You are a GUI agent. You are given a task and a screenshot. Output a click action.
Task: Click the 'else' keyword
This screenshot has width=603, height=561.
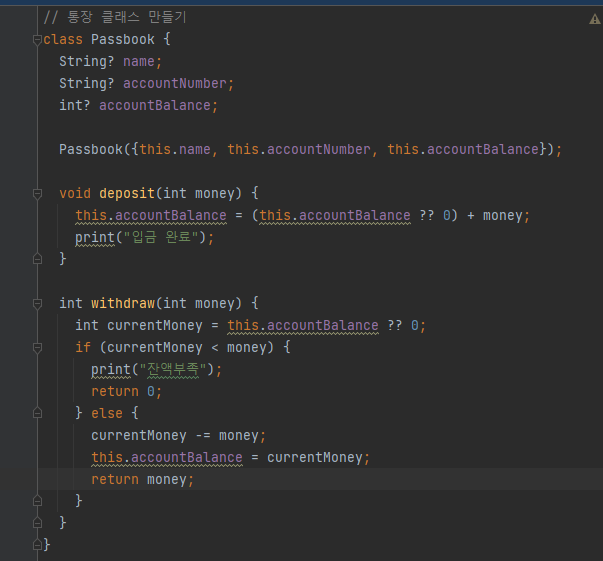pyautogui.click(x=107, y=413)
